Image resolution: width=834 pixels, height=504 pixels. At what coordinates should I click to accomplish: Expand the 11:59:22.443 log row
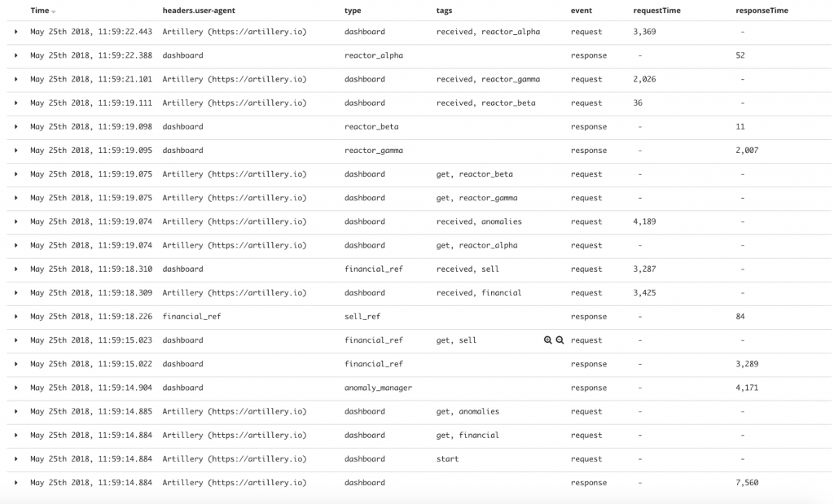click(x=15, y=32)
